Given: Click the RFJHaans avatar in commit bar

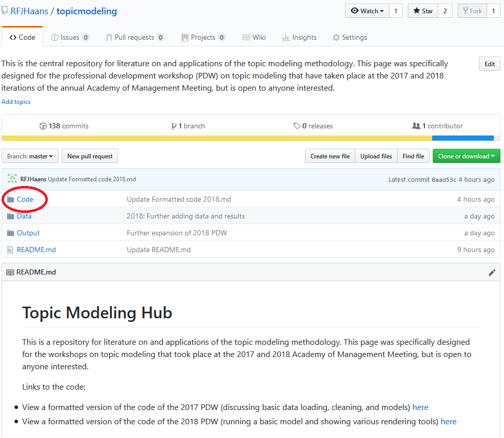Looking at the screenshot, I should [12, 178].
